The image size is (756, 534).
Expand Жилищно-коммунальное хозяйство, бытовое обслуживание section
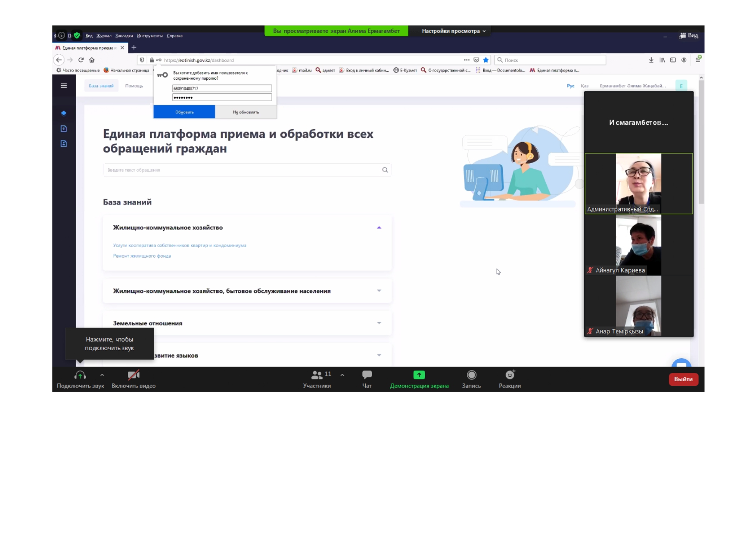[x=379, y=291]
